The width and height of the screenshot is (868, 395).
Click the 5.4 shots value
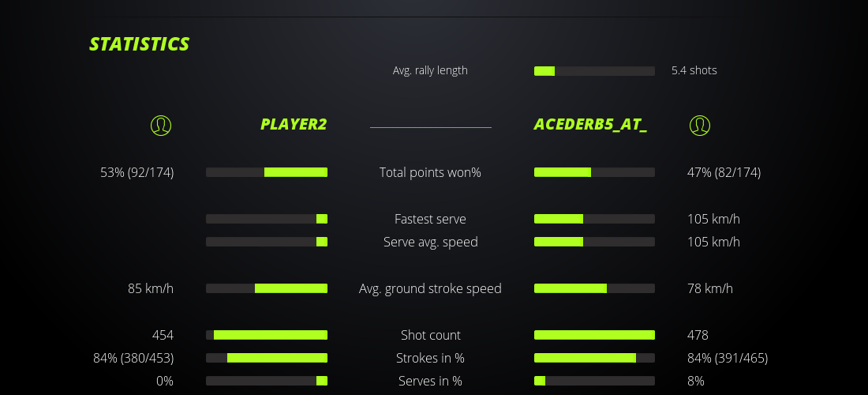click(694, 70)
